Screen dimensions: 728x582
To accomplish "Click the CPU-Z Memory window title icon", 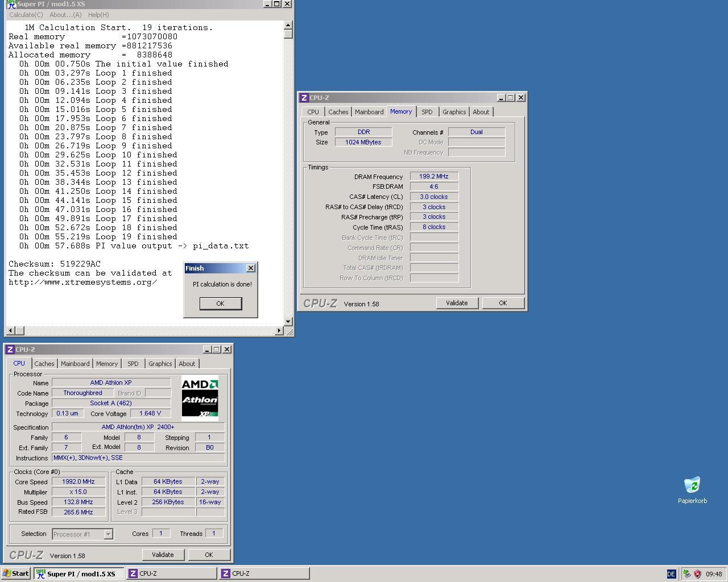I will (304, 98).
